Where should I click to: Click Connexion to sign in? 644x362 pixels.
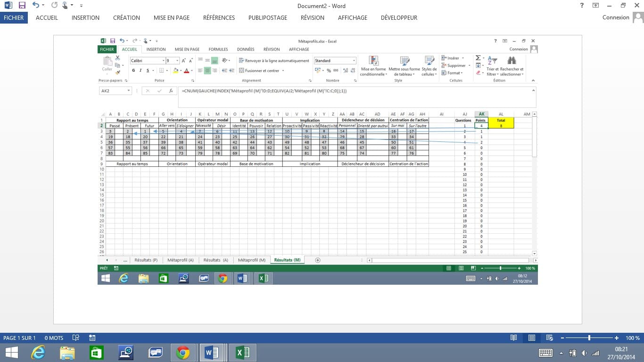(616, 17)
